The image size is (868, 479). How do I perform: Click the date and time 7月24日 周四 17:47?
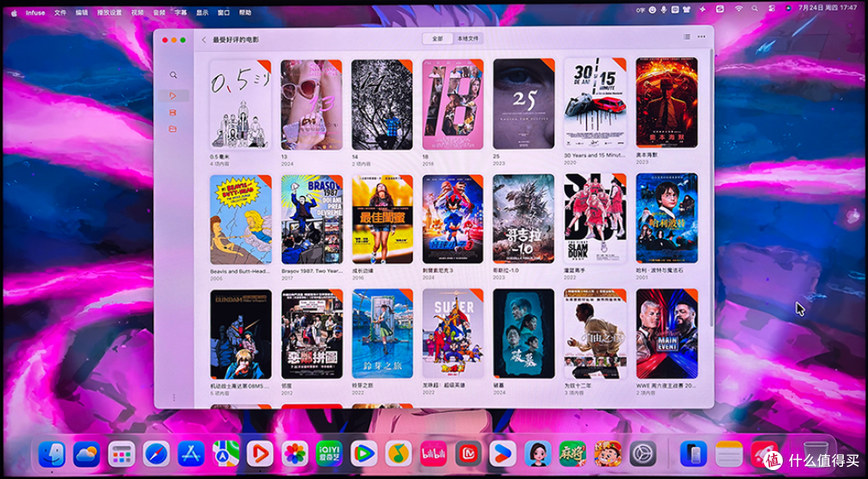(827, 8)
